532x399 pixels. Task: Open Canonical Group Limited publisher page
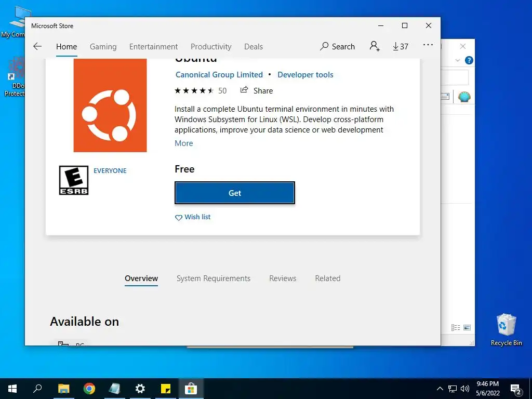219,75
